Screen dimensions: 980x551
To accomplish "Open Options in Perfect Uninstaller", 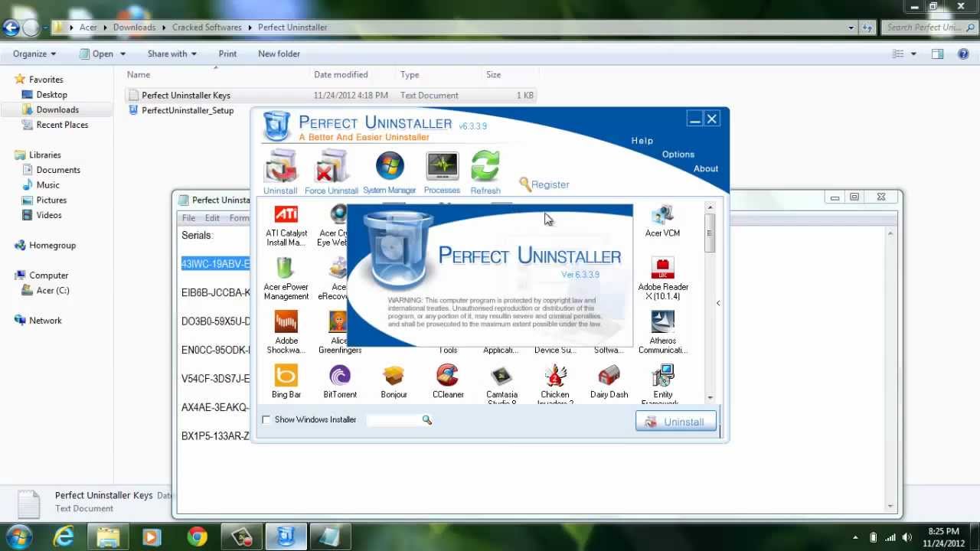I will pos(678,155).
